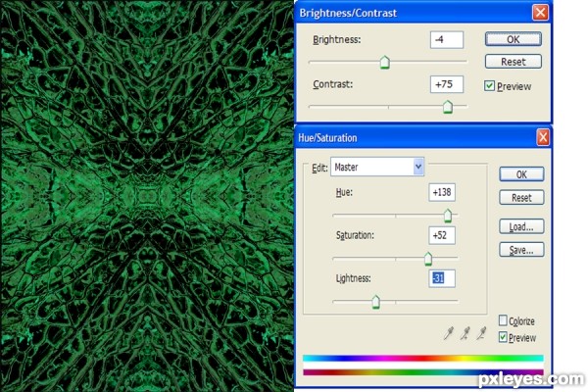Click the Saturation value field
Screen dimensions: 588x392
442,235
